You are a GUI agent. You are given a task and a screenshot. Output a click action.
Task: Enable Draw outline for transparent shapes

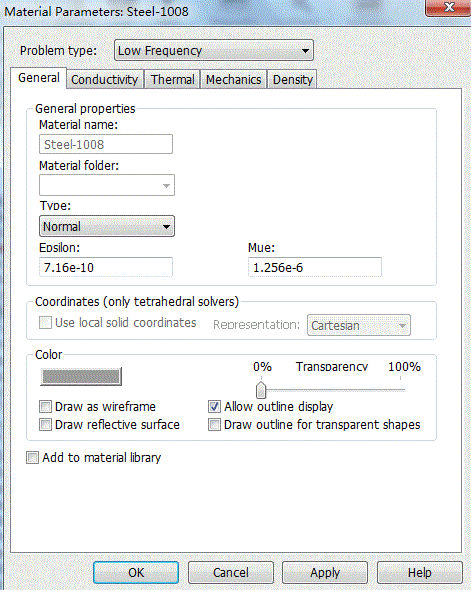coord(214,425)
